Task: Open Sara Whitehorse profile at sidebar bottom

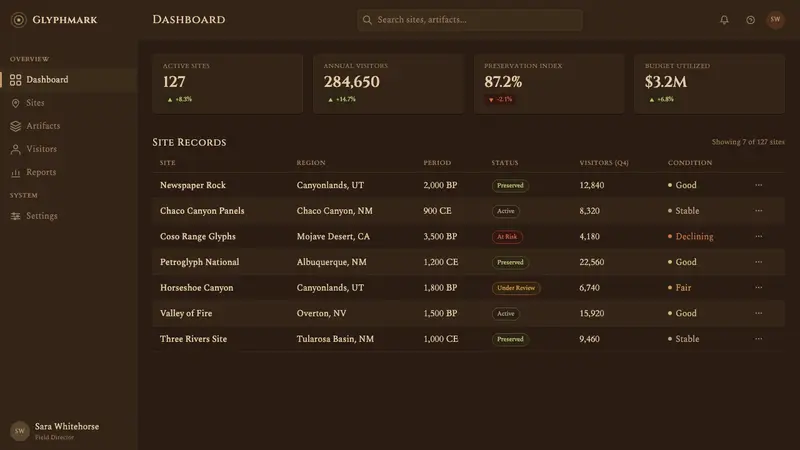Action: pyautogui.click(x=55, y=431)
